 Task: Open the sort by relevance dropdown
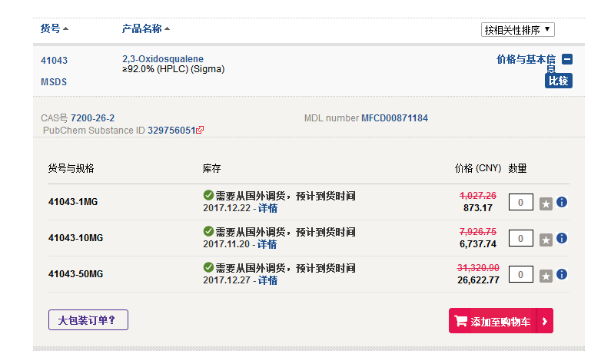tap(517, 30)
